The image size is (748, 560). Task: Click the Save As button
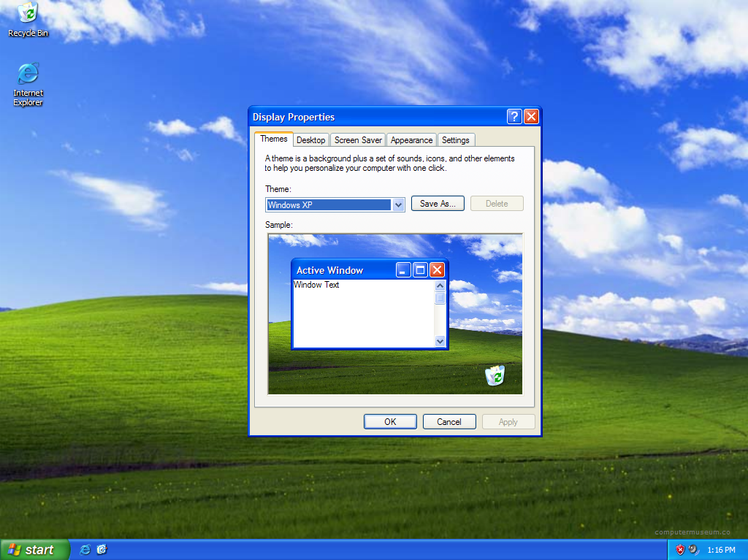coord(438,203)
